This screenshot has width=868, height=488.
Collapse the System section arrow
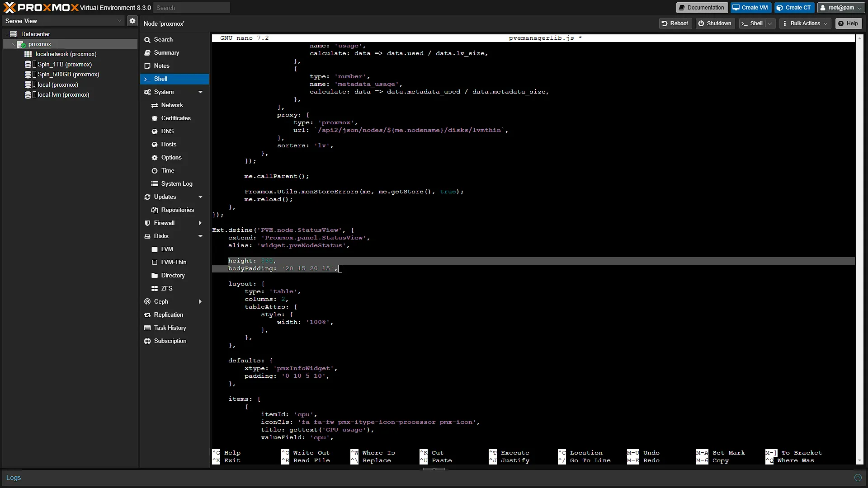click(200, 92)
